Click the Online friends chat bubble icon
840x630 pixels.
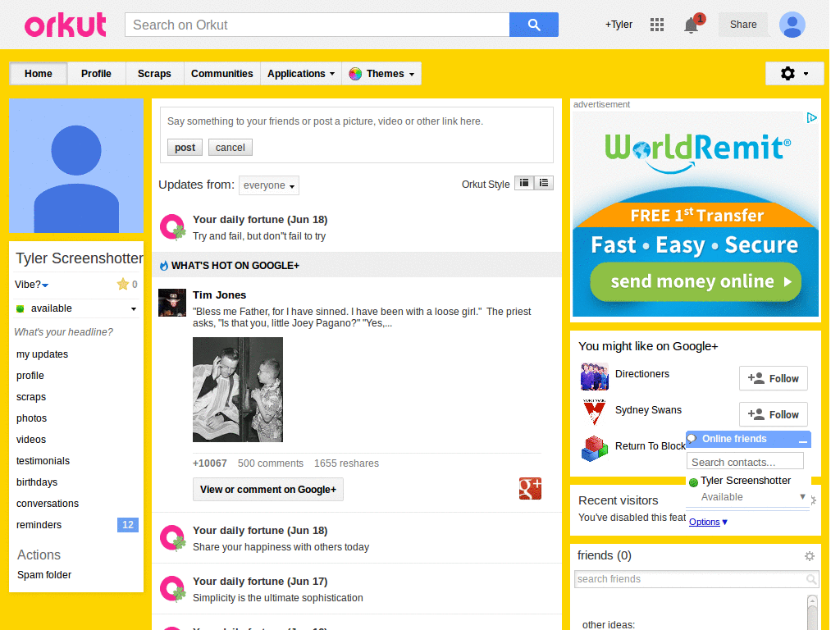pos(692,439)
